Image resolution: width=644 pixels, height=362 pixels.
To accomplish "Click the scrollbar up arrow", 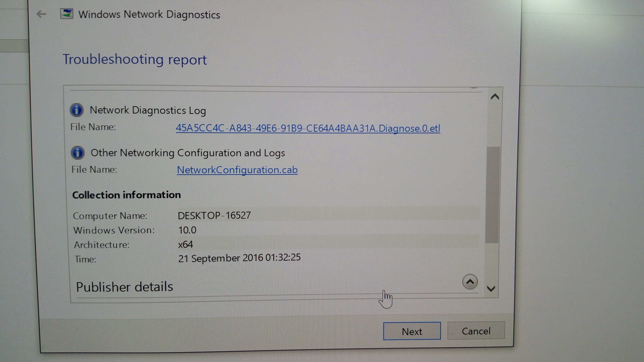I will (x=495, y=97).
